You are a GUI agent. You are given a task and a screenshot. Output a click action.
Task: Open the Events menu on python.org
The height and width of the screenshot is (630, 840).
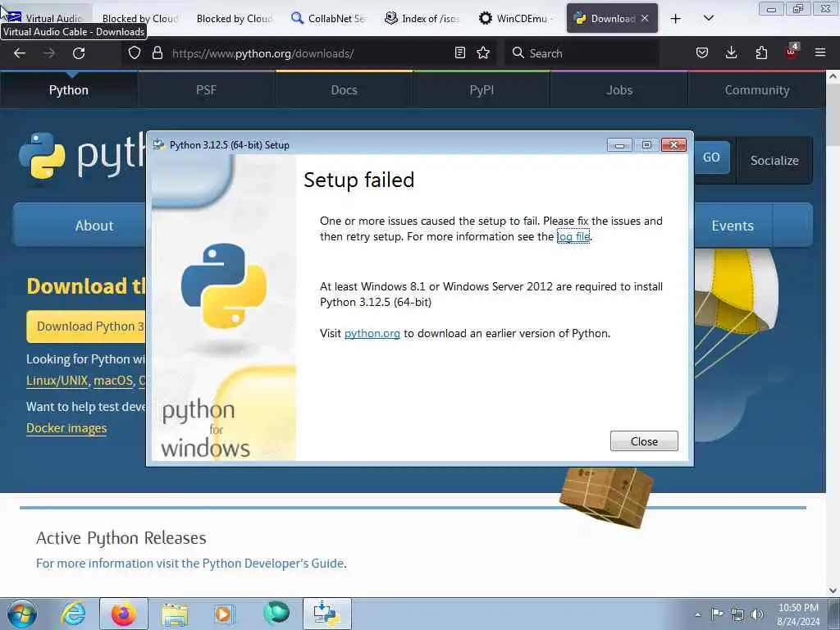pos(733,226)
